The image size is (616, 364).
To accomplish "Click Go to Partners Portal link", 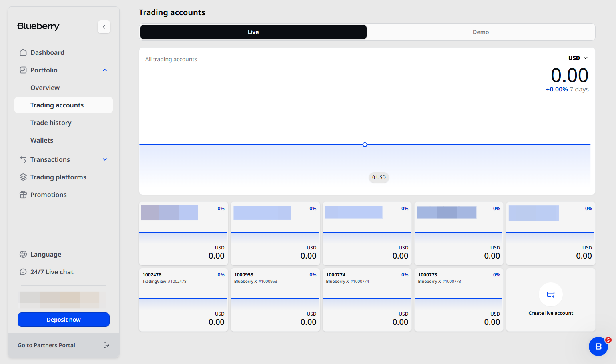I will click(x=46, y=345).
